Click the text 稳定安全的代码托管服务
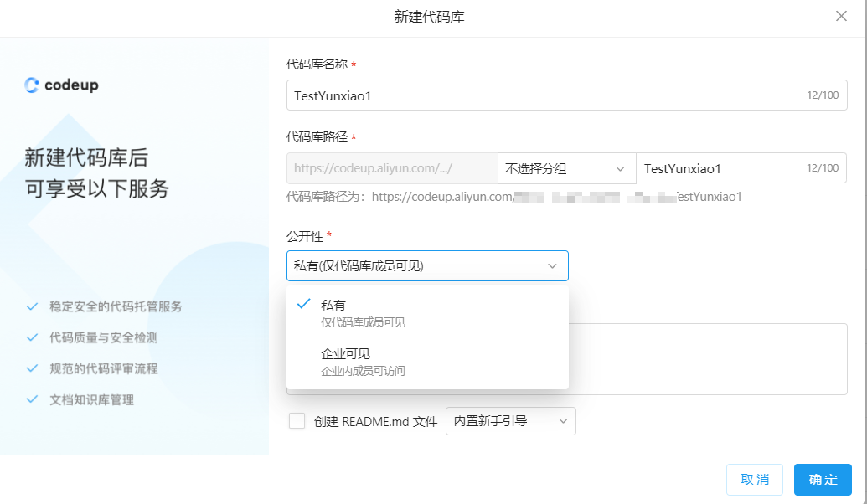Image resolution: width=867 pixels, height=504 pixels. [x=116, y=306]
